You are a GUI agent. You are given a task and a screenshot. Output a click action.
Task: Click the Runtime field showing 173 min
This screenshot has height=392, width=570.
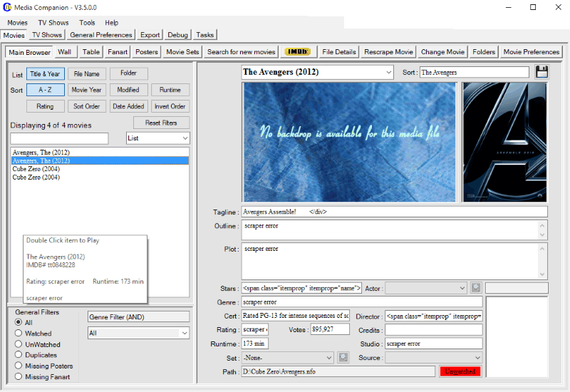click(x=255, y=344)
